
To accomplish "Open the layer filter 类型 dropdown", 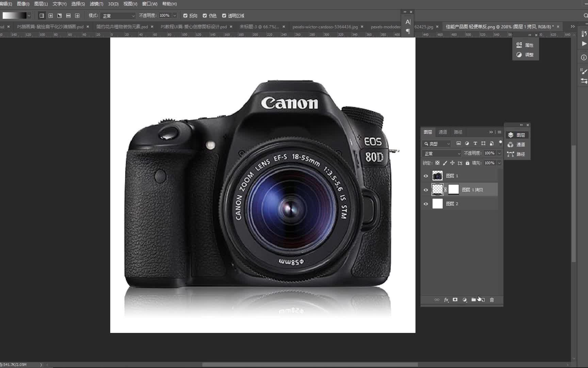I will point(437,144).
